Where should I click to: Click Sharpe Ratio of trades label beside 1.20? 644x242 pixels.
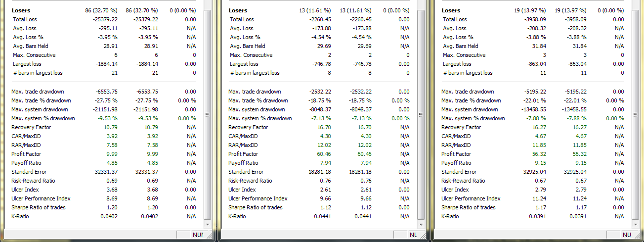pos(39,207)
